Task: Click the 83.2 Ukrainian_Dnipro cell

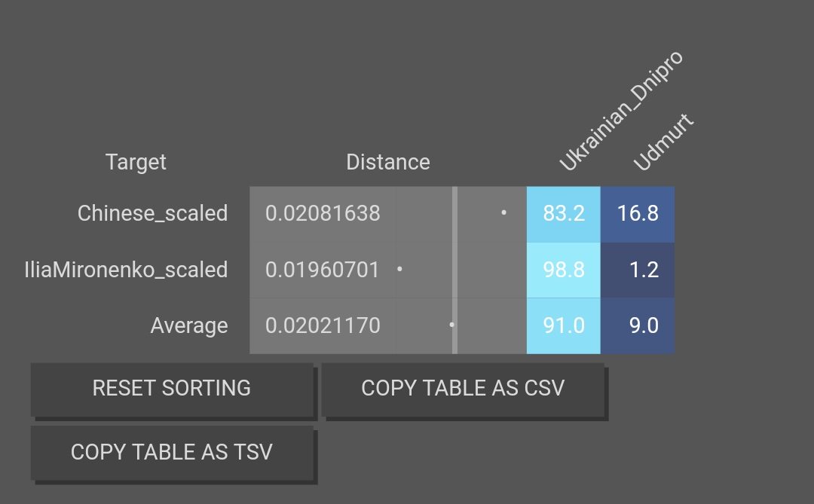Action: [564, 213]
